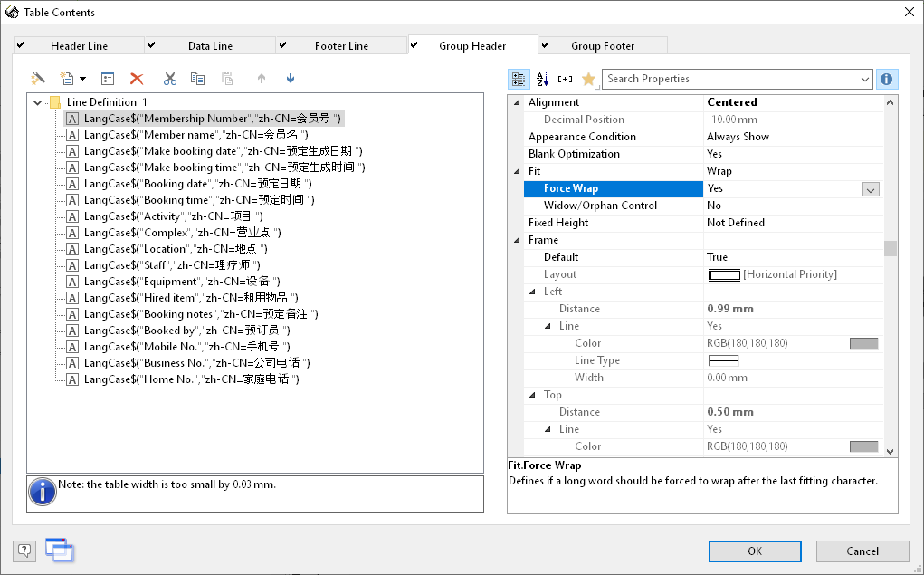
Task: Select the Membership Number column entry
Action: pos(213,119)
